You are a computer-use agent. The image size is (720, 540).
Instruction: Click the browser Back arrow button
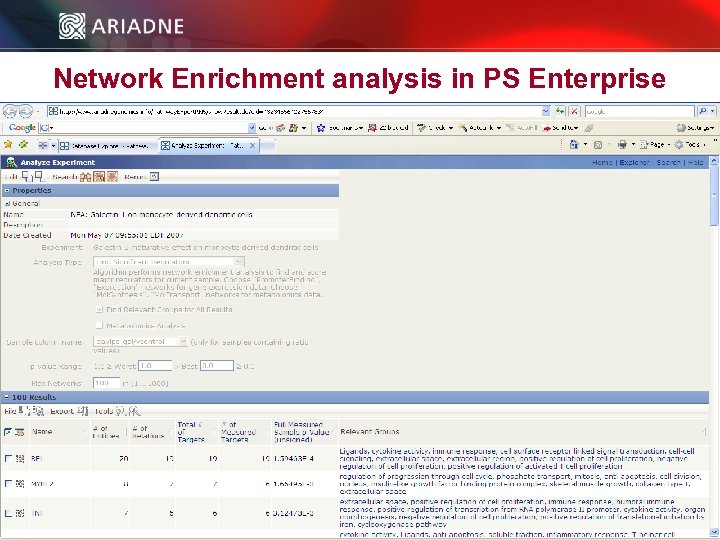coord(10,111)
